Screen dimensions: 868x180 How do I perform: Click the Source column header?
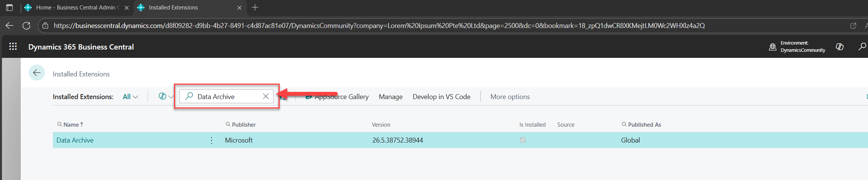point(566,124)
